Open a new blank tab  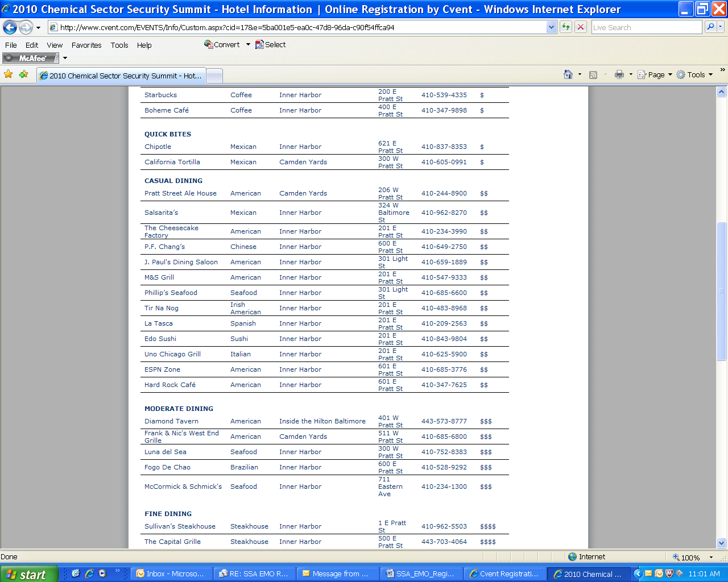point(214,76)
